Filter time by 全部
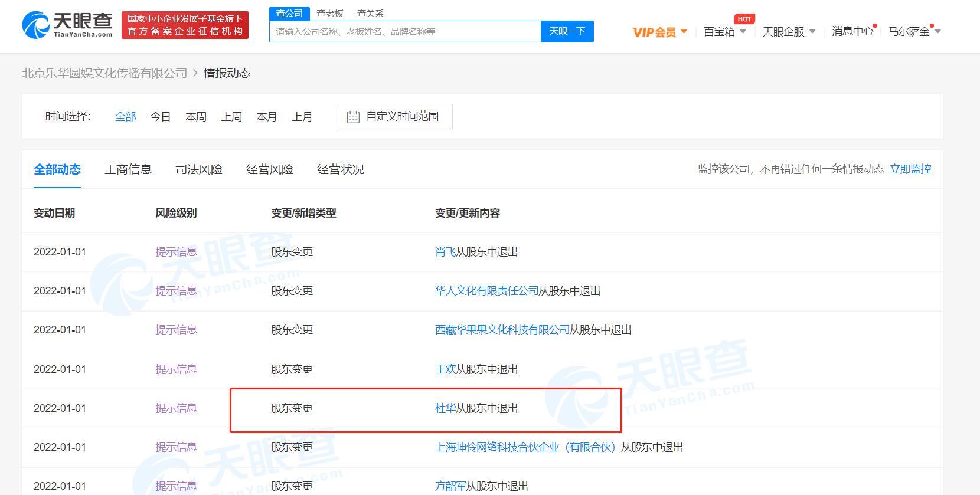This screenshot has height=495, width=980. [x=125, y=117]
